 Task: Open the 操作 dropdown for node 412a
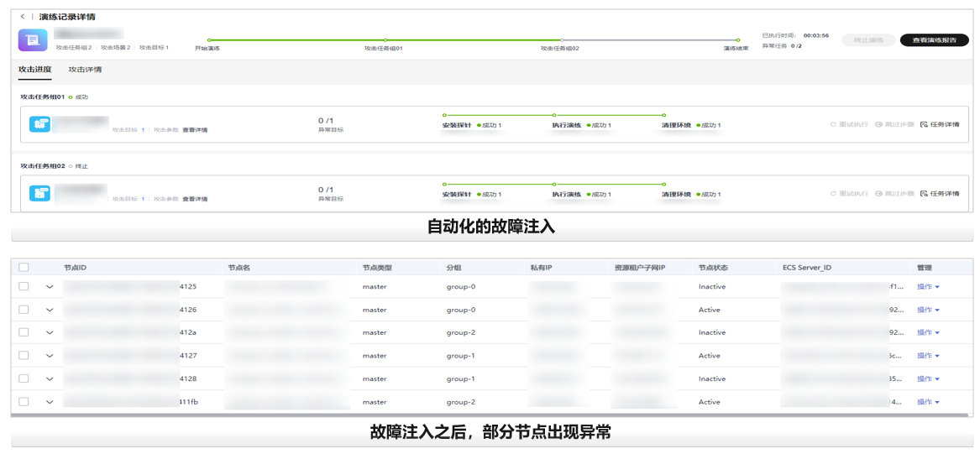(928, 332)
